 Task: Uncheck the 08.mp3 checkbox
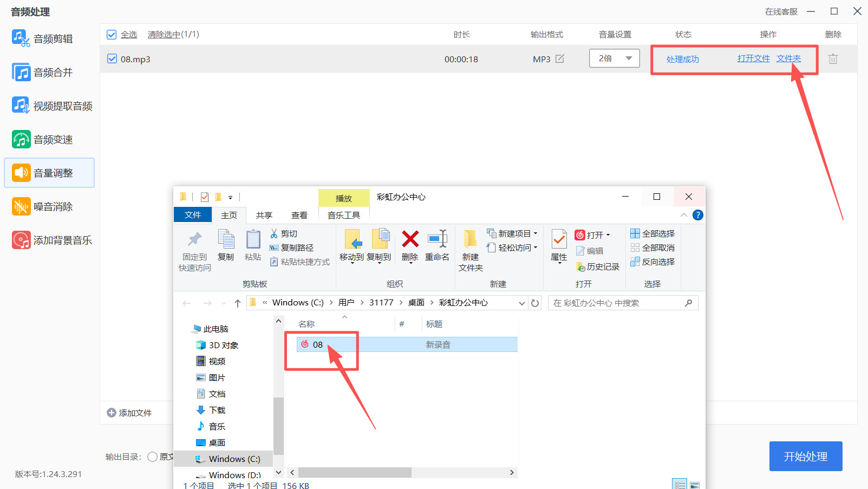112,58
